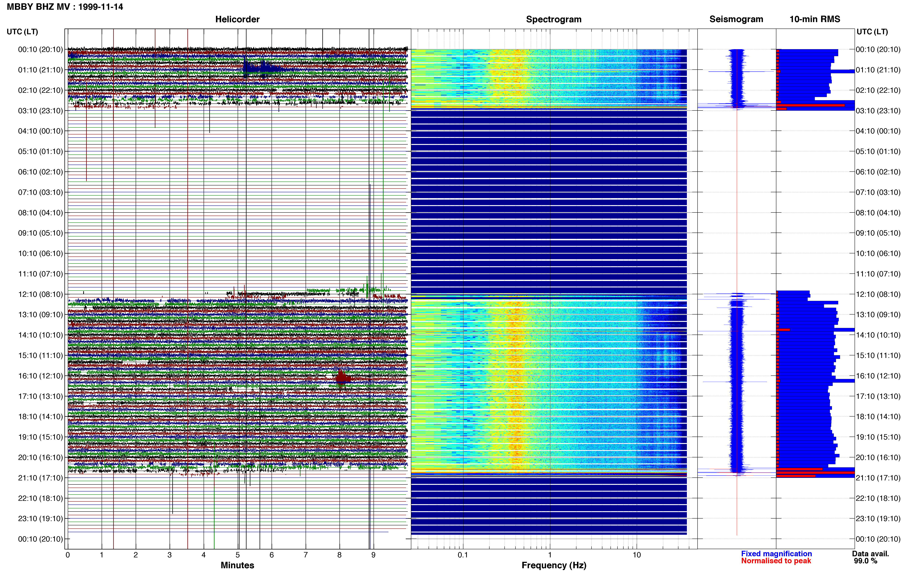Click the 'Fixed magnification' legend text
The width and height of the screenshot is (924, 578).
776,554
